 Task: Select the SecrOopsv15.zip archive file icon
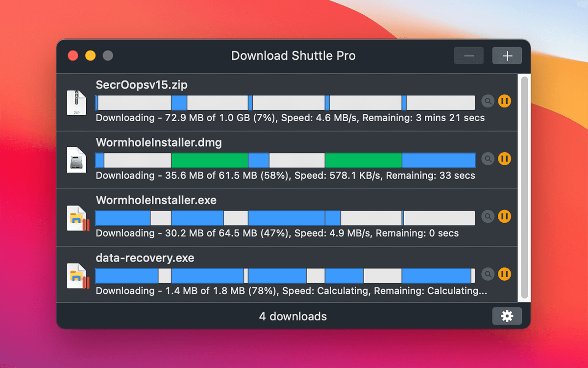pyautogui.click(x=76, y=103)
